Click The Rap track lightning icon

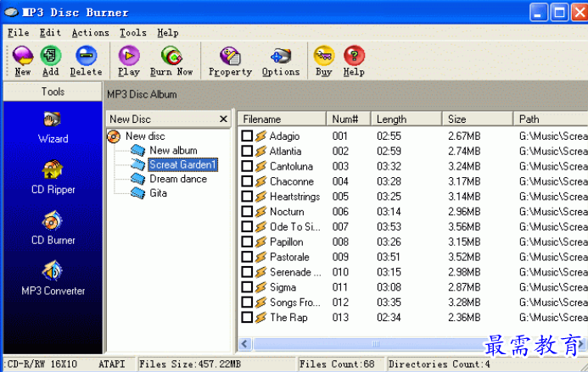coord(261,317)
